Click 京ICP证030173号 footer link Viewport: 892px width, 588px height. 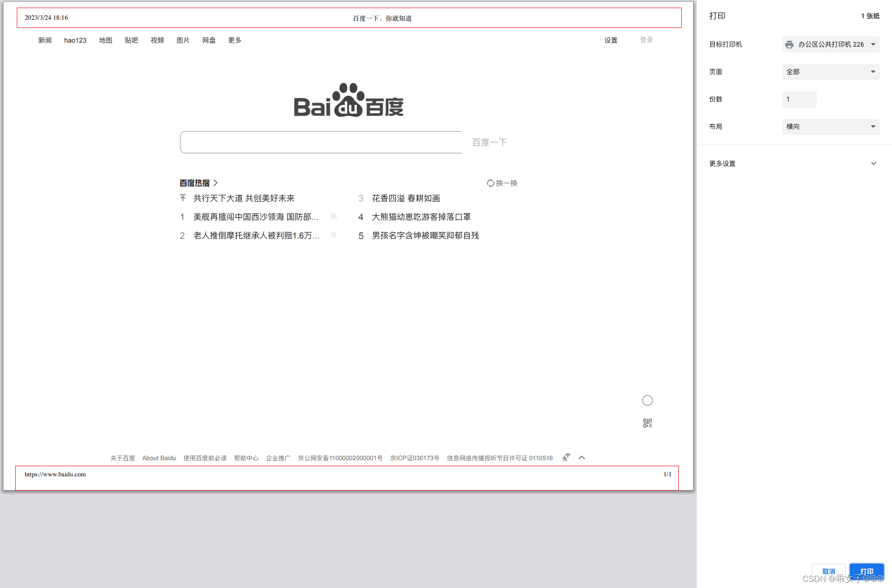[415, 458]
